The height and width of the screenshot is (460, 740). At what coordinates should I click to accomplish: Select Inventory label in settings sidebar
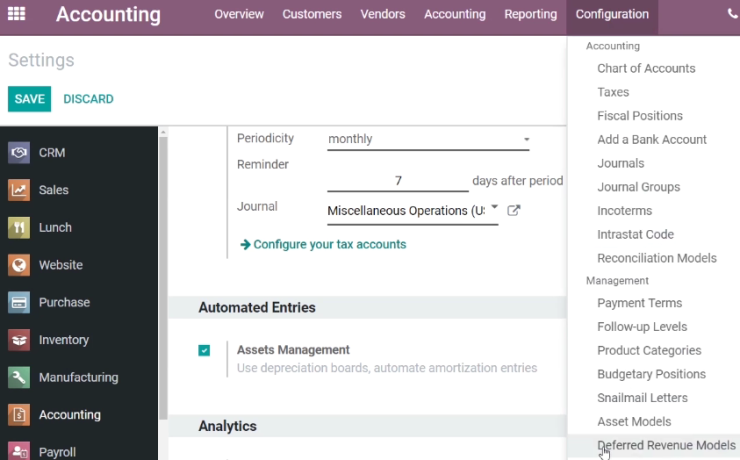(x=64, y=340)
